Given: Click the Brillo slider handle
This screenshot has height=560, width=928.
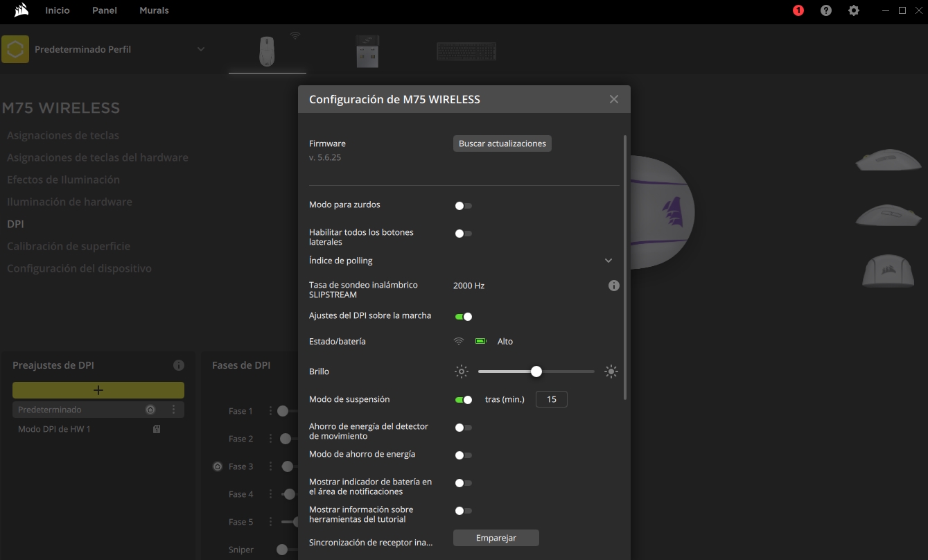Looking at the screenshot, I should point(536,371).
